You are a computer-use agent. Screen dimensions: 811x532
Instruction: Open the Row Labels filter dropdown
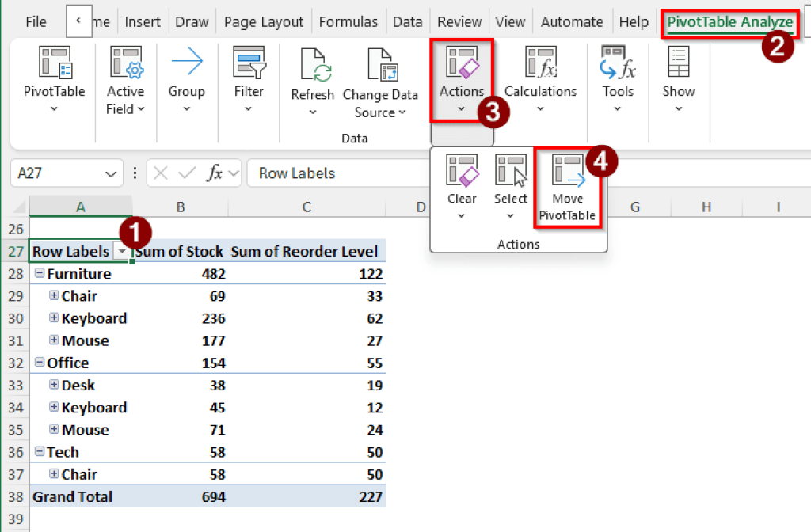[123, 251]
